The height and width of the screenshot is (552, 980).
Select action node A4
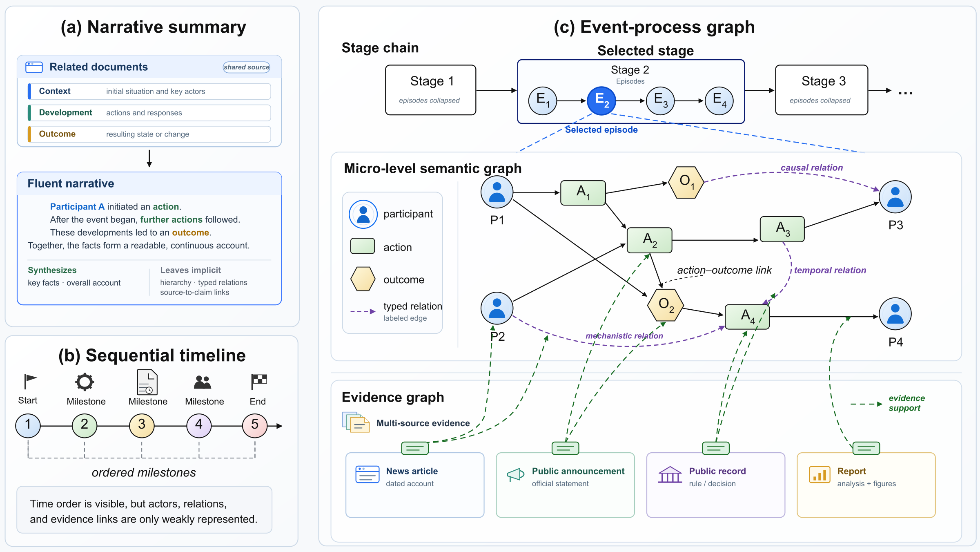point(747,317)
